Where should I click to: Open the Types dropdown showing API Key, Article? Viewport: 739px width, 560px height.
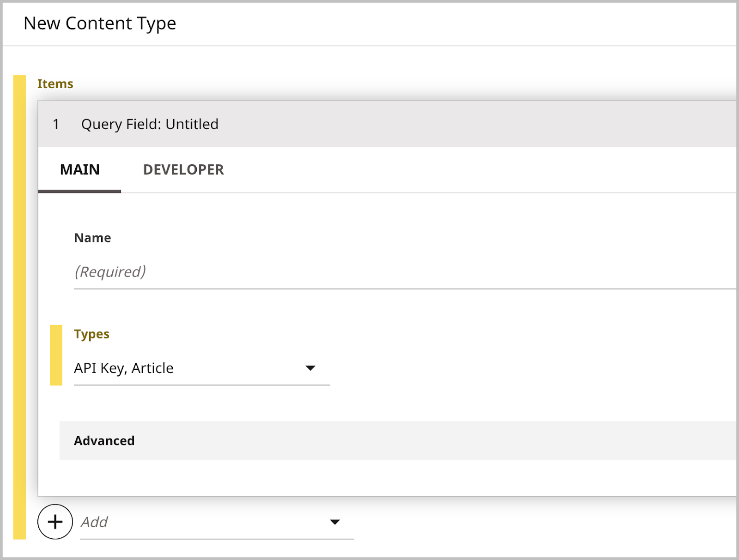[x=202, y=368]
